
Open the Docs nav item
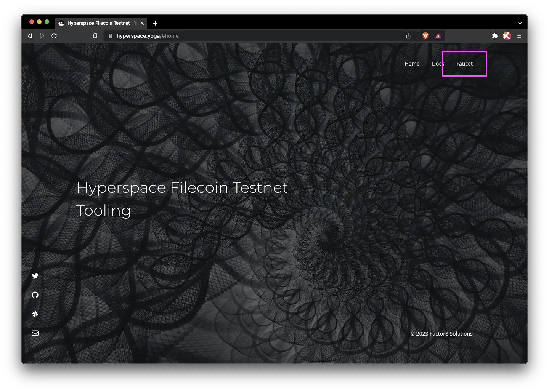tap(438, 64)
